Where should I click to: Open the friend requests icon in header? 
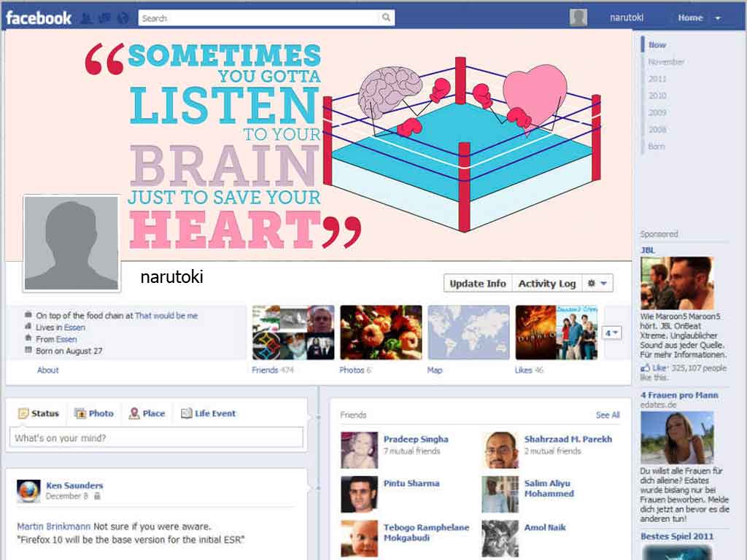(x=86, y=18)
